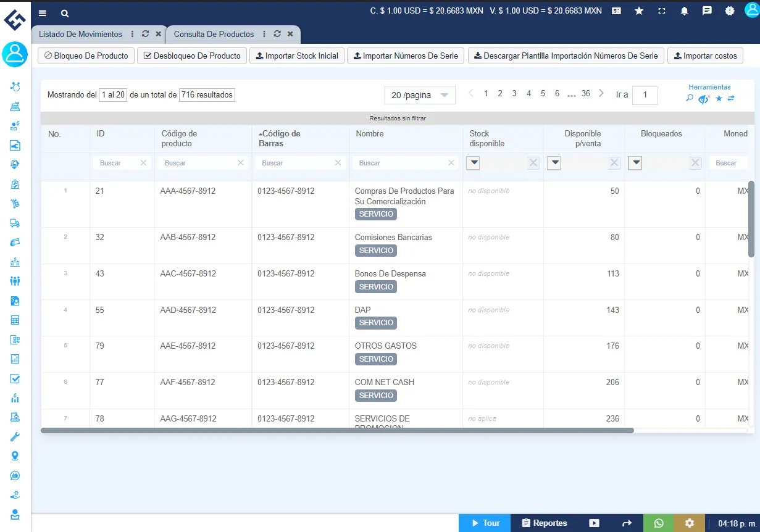The height and width of the screenshot is (532, 760).
Task: Switch to the Listado De Movimientos tab
Action: 80,35
